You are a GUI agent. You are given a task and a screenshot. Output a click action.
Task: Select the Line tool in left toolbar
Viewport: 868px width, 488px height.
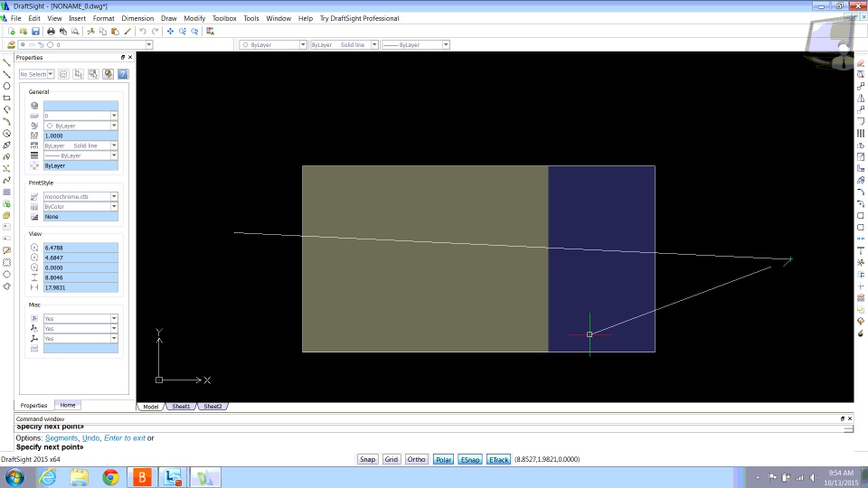6,62
